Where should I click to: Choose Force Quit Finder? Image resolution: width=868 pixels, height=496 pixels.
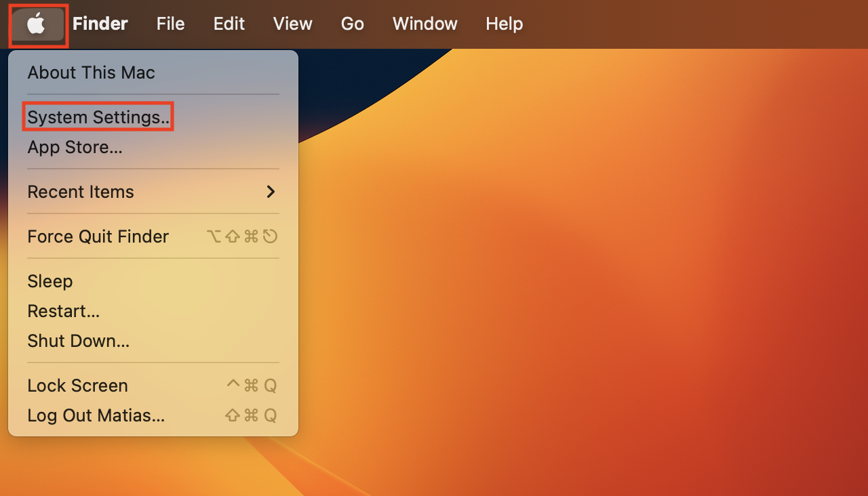point(98,236)
